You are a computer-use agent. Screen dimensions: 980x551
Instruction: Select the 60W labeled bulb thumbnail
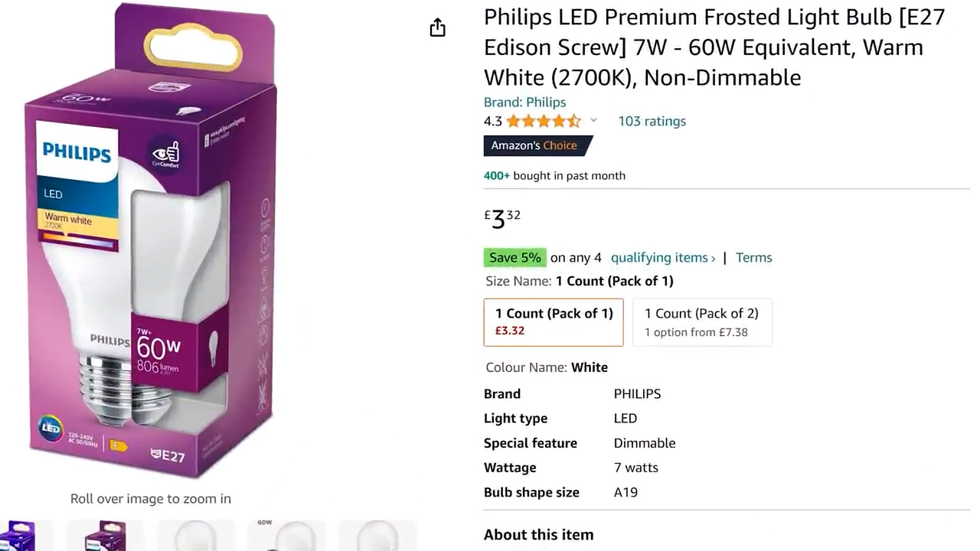tap(286, 536)
